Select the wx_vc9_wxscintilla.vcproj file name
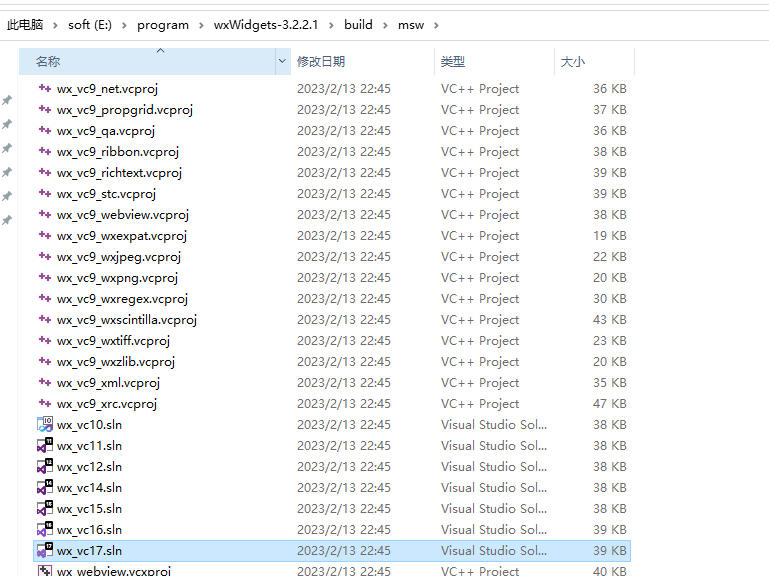 [127, 320]
